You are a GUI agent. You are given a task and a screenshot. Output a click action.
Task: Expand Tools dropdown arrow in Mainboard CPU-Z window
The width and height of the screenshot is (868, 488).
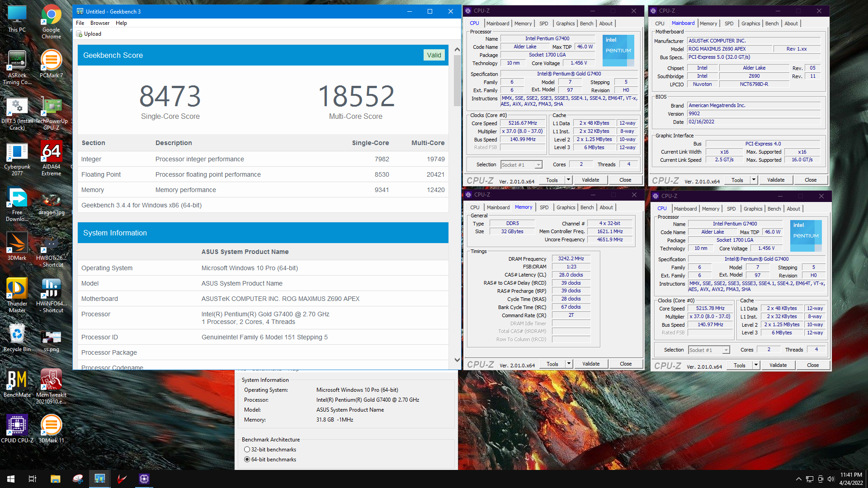[754, 180]
